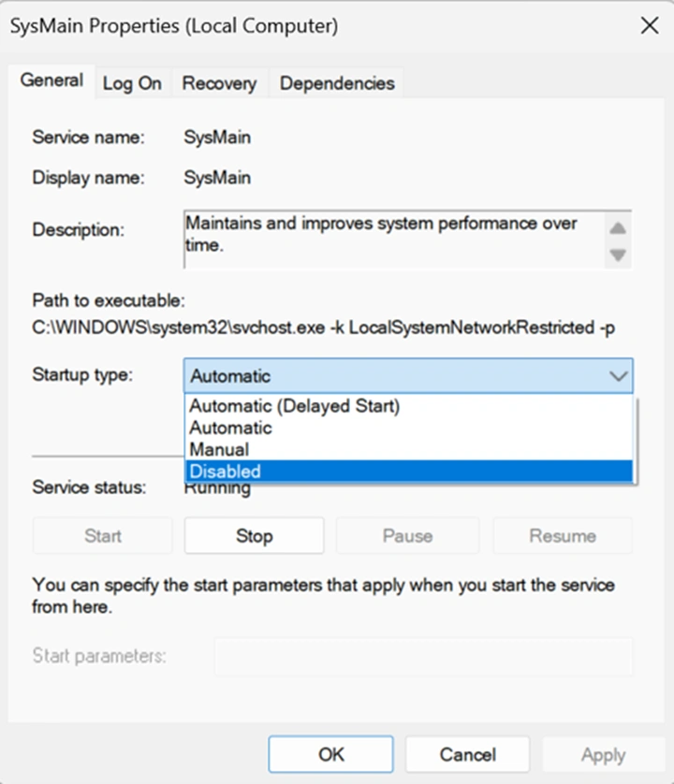Open the Dependencies tab
Viewport: 674px width, 784px height.
pos(337,83)
